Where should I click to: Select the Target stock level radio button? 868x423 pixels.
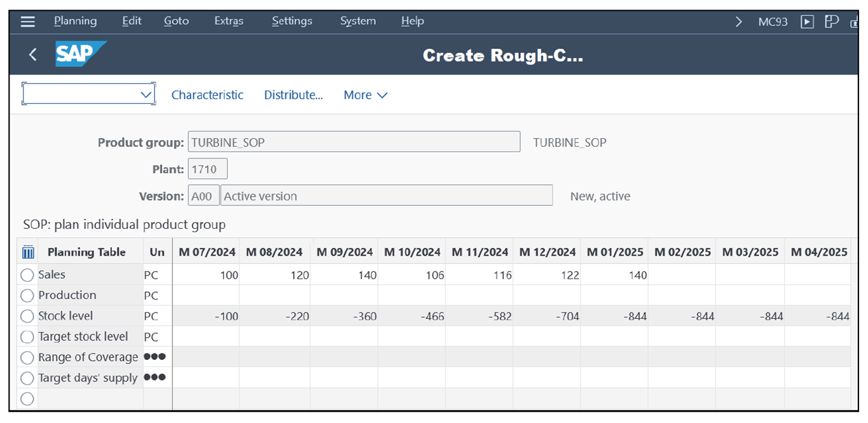click(27, 337)
